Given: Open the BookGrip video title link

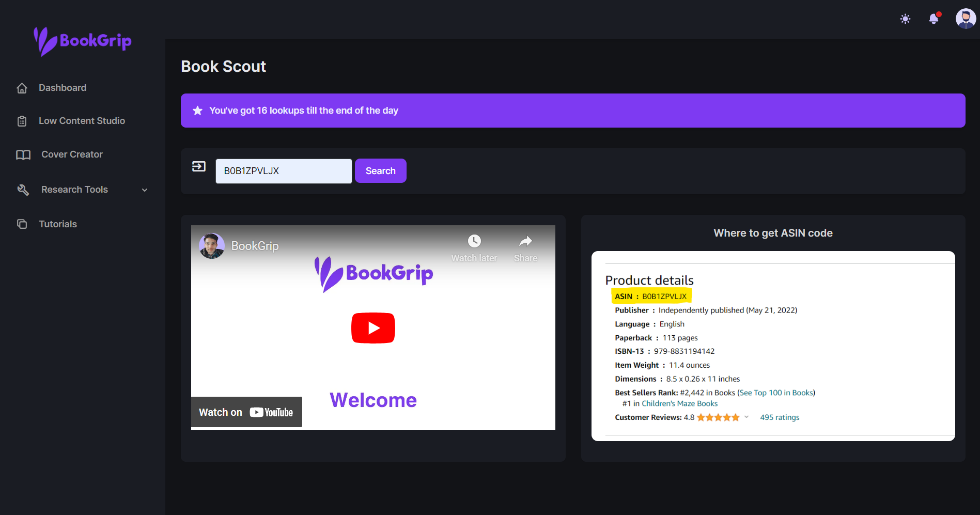Looking at the screenshot, I should point(255,246).
